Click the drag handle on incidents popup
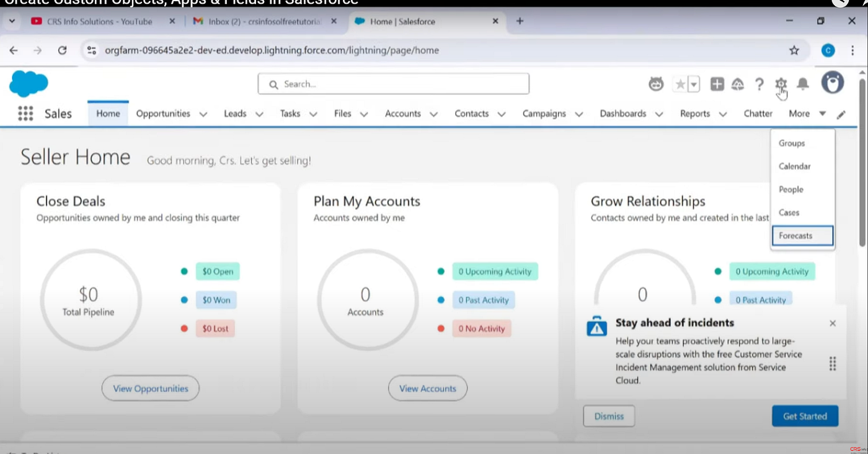 point(833,363)
